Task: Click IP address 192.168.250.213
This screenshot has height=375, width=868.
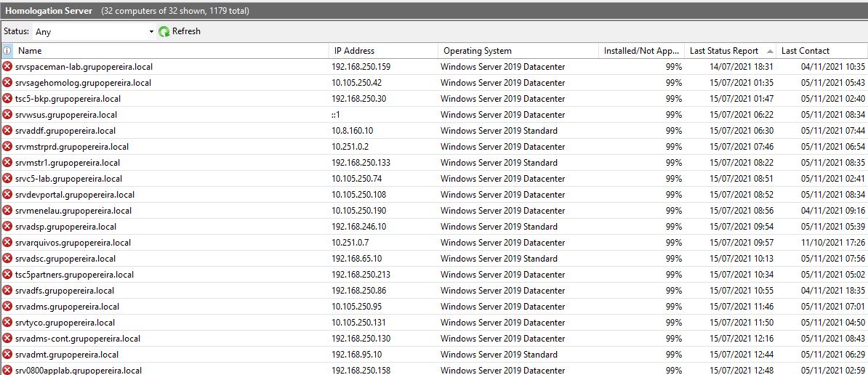Action: tap(361, 275)
